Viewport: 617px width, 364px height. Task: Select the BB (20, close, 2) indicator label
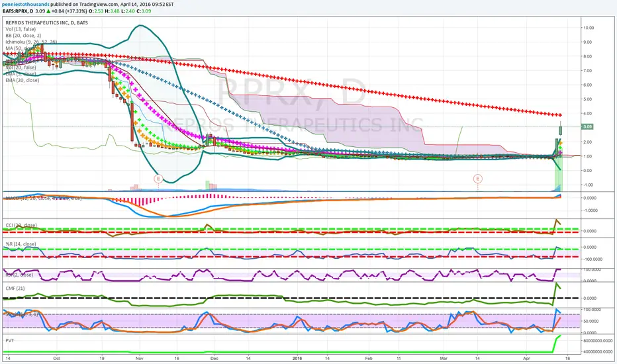pos(23,36)
